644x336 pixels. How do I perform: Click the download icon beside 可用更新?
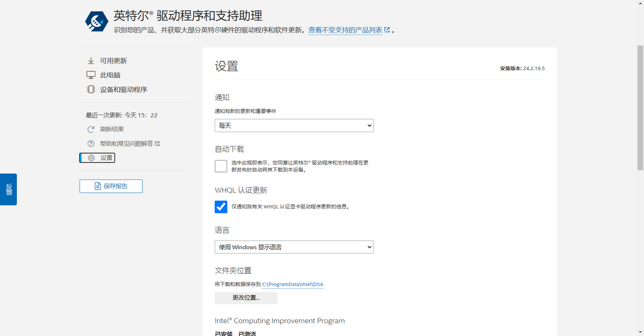(x=91, y=61)
